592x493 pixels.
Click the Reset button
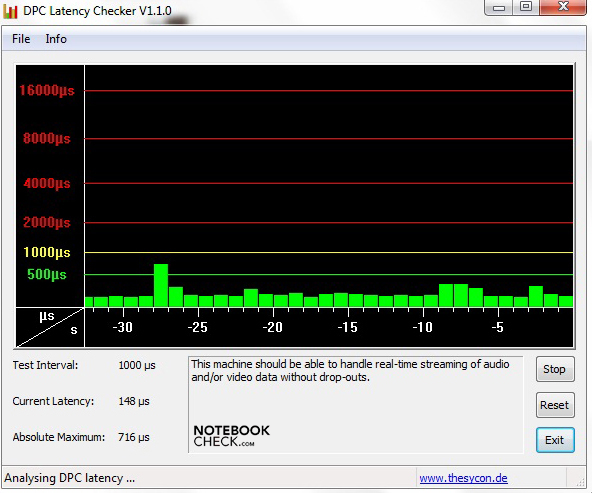(x=555, y=405)
